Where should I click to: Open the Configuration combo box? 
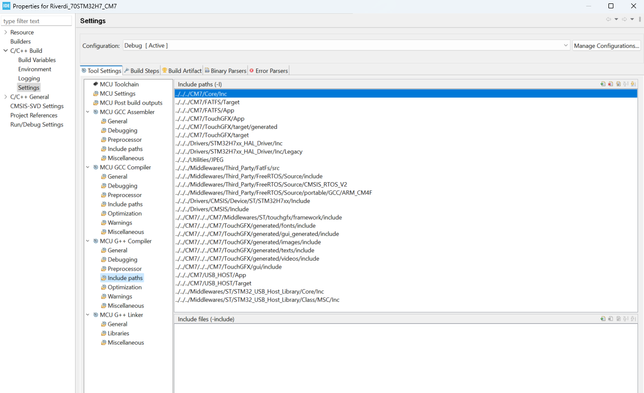tap(346, 46)
